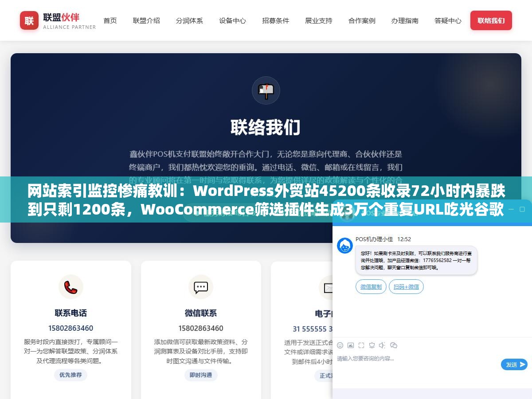Click the red 联 logo icon
The width and height of the screenshot is (532, 399).
pos(29,20)
